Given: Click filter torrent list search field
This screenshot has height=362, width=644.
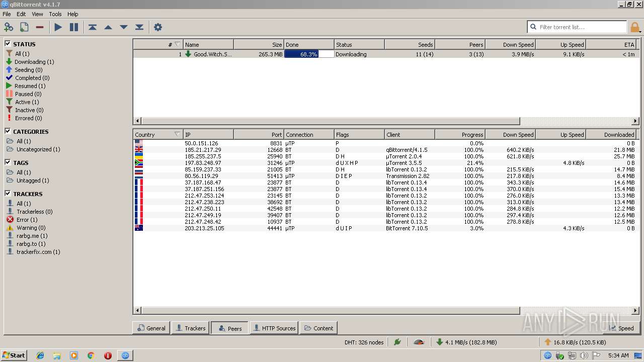Looking at the screenshot, I should click(577, 27).
